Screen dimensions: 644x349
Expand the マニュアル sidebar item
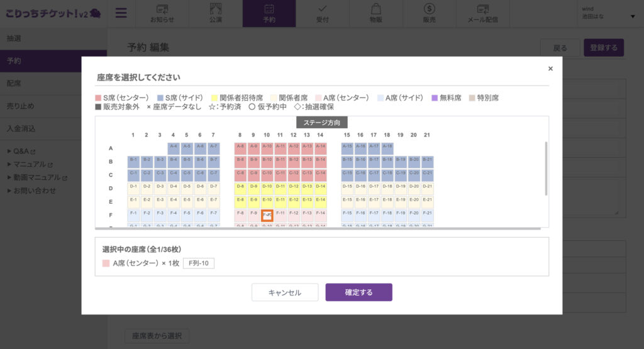(x=30, y=164)
